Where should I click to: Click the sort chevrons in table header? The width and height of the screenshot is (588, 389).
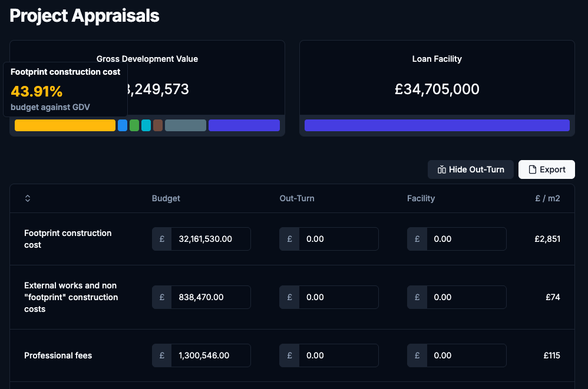click(27, 198)
